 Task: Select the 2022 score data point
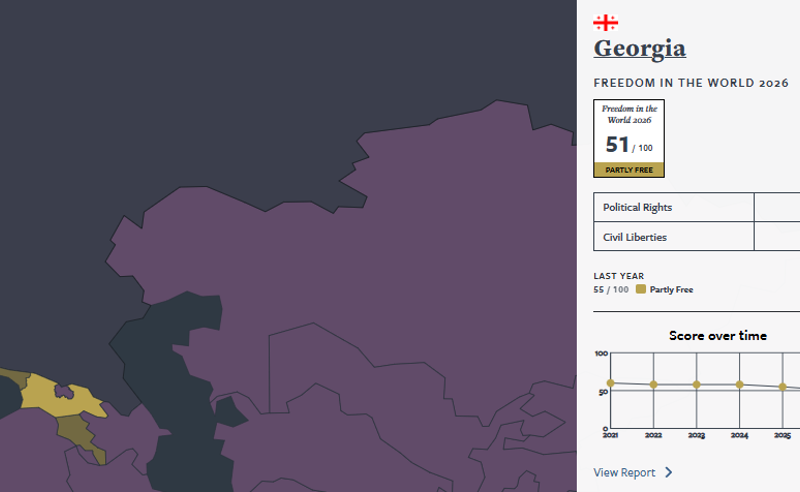click(x=653, y=385)
